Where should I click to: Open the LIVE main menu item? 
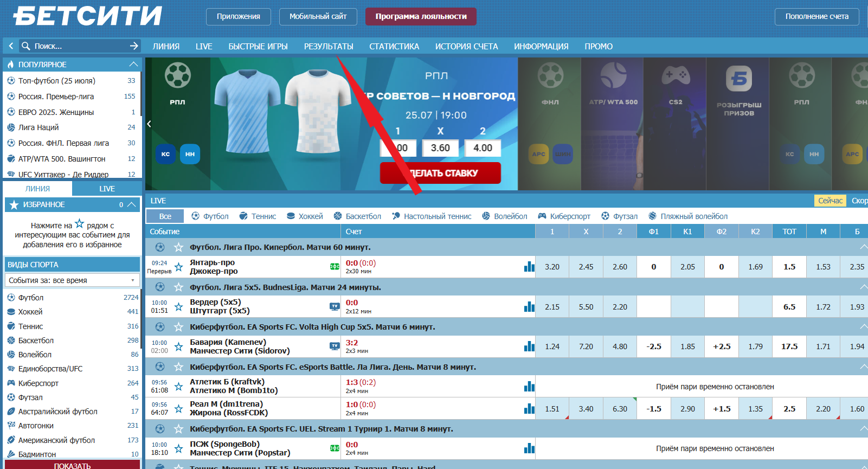tap(204, 47)
